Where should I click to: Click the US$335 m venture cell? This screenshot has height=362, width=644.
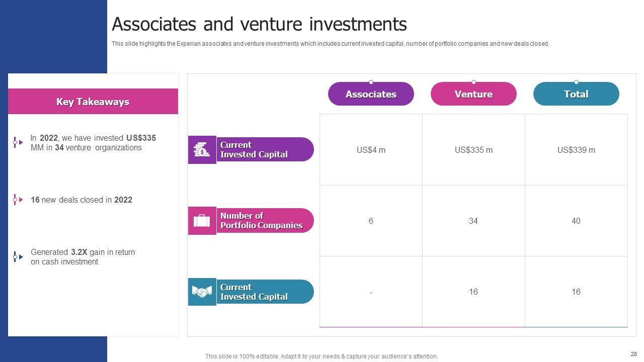(x=473, y=150)
